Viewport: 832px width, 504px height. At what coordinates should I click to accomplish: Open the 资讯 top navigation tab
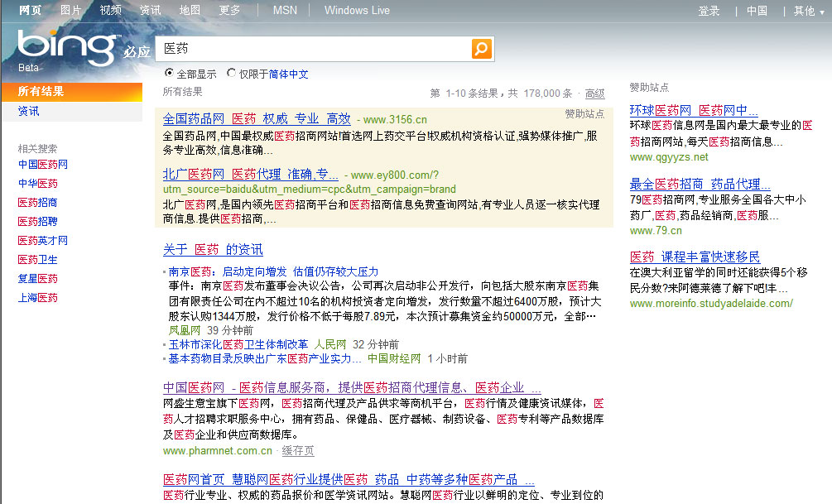point(150,10)
